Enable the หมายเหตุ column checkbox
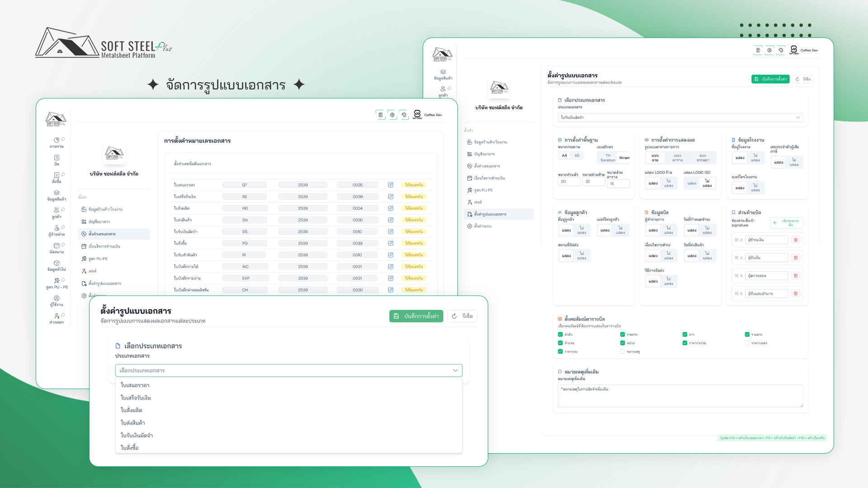This screenshot has height=488, width=868. coord(623,352)
